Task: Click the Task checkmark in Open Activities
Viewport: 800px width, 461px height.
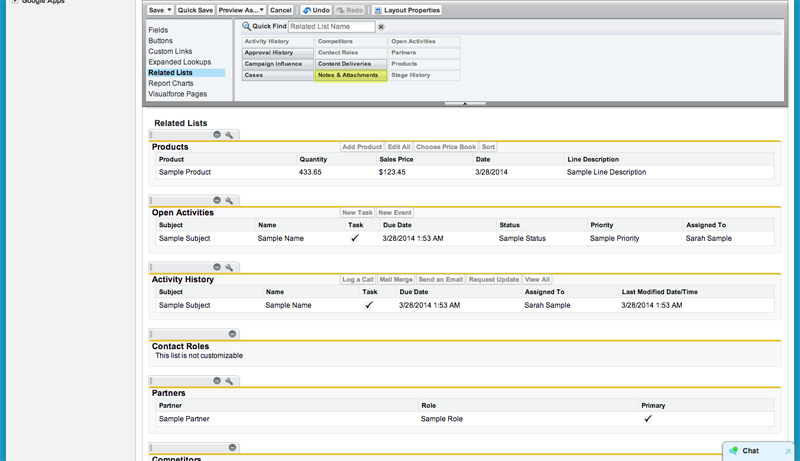Action: click(x=355, y=239)
